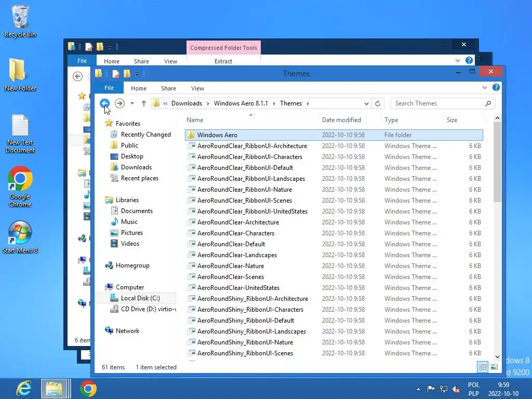Click the Extract tab in the background window
Viewport: 532px width, 399px height.
[223, 61]
